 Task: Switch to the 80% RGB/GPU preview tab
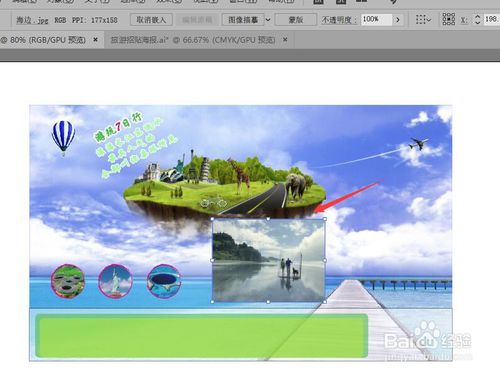[43, 40]
